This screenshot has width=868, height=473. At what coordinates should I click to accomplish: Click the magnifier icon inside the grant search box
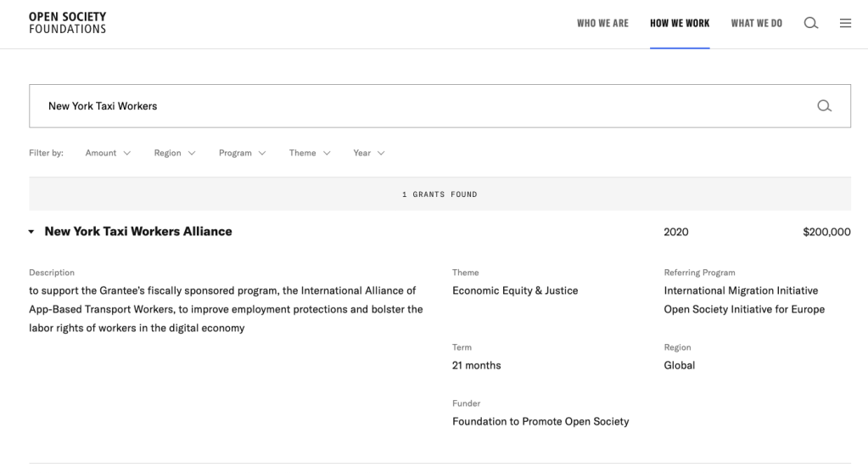823,106
